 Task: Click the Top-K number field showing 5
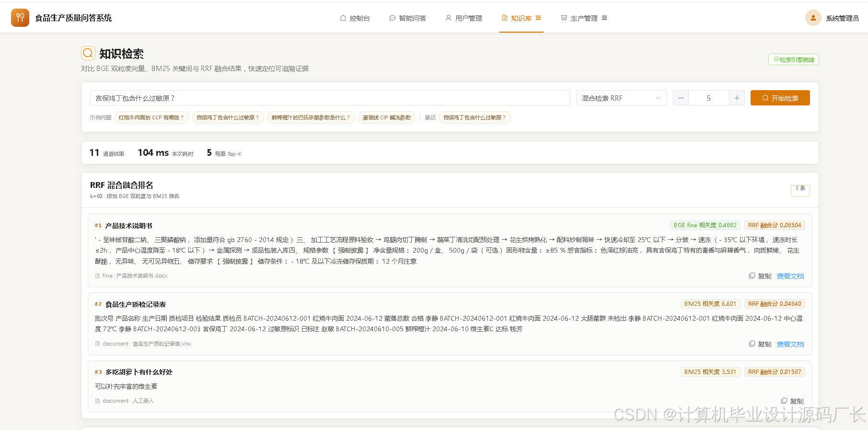coord(709,98)
